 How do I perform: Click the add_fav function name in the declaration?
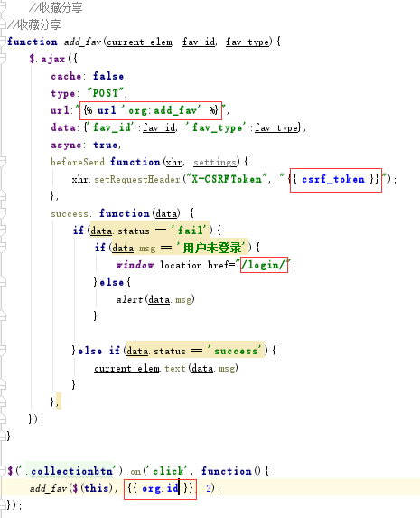tap(82, 42)
